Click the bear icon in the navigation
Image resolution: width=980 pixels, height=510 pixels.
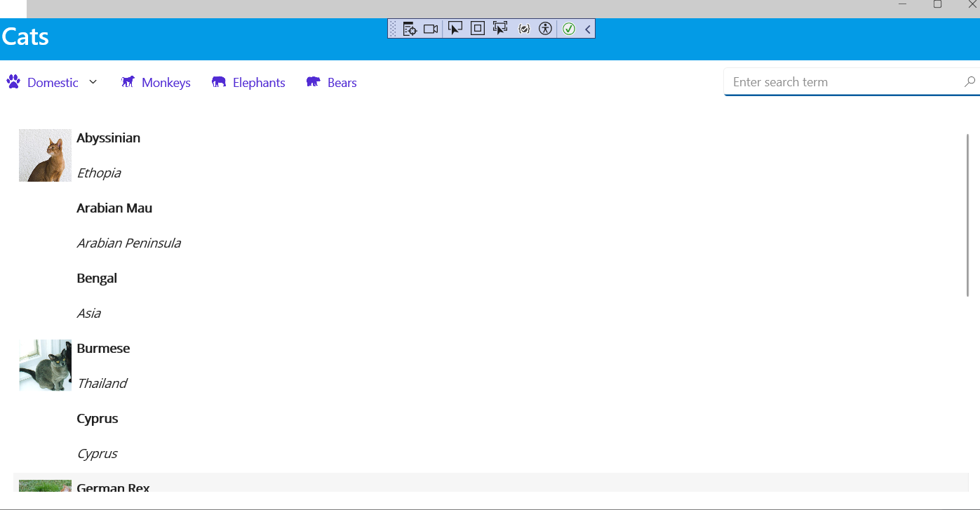(x=312, y=81)
